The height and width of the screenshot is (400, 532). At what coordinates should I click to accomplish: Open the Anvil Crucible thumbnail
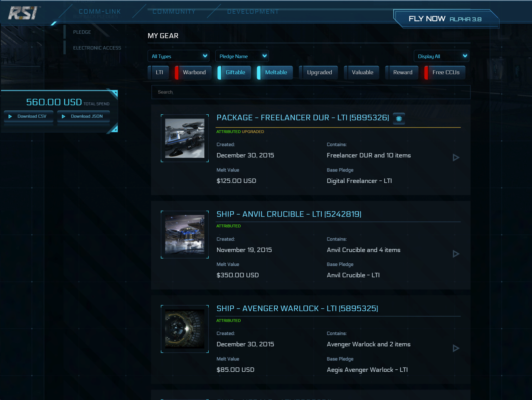[185, 235]
